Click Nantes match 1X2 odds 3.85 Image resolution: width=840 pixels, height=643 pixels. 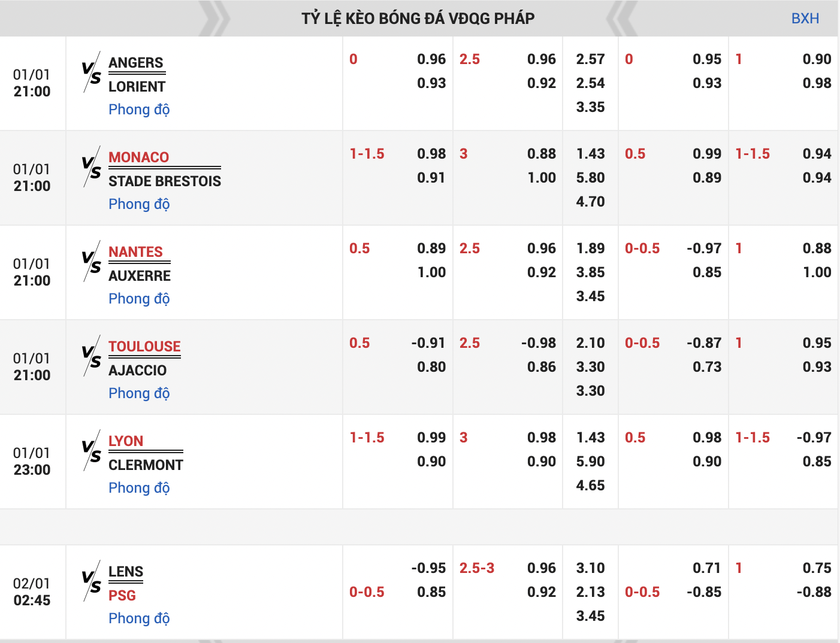tap(590, 272)
